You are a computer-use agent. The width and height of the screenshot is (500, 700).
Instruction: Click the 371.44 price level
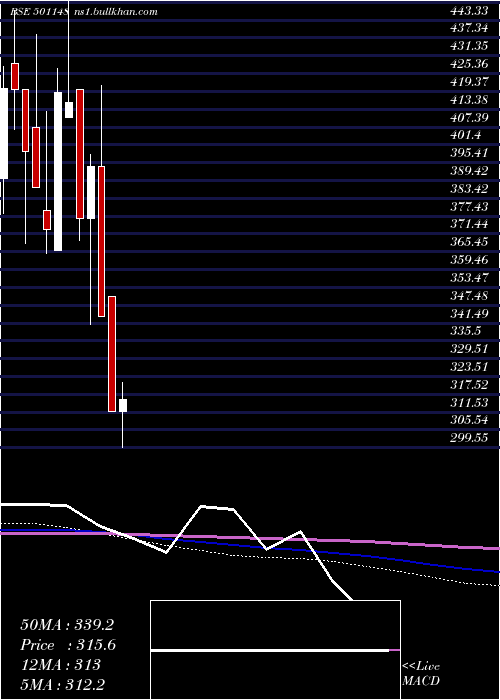point(469,225)
